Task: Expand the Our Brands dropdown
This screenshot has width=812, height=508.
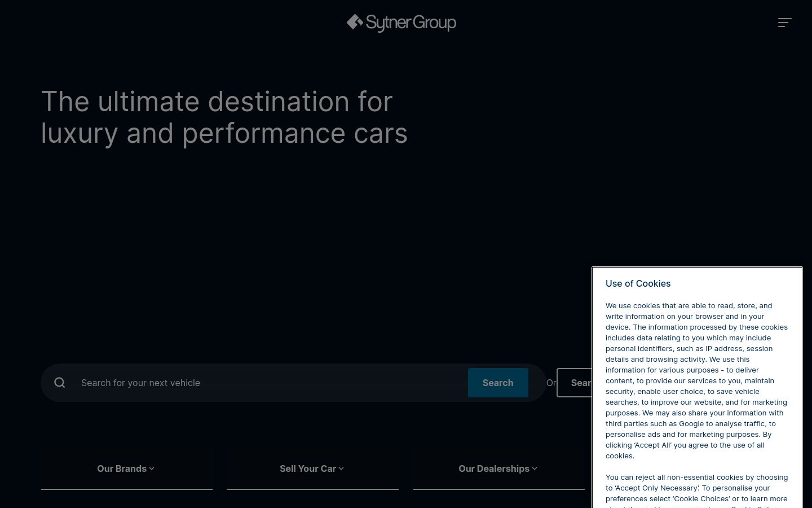Action: (126, 468)
